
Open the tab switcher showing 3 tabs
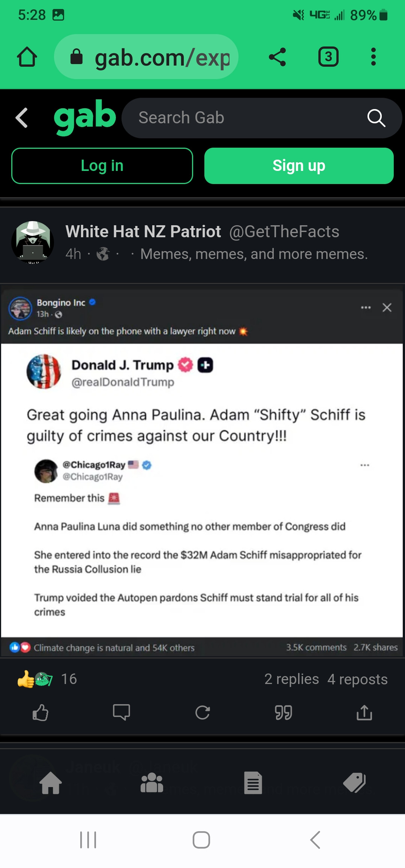(x=328, y=57)
